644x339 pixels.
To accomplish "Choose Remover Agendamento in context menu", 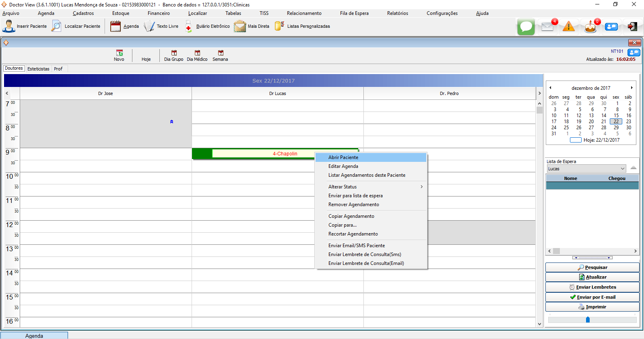I will (353, 205).
